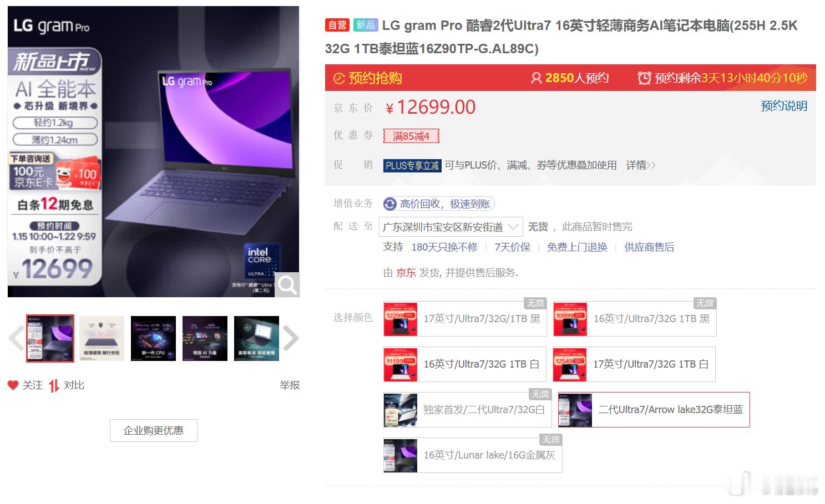This screenshot has height=504, width=825.
Task: Choose 16英寸/Ultra7/32G 1TB 黑 option
Action: click(635, 319)
